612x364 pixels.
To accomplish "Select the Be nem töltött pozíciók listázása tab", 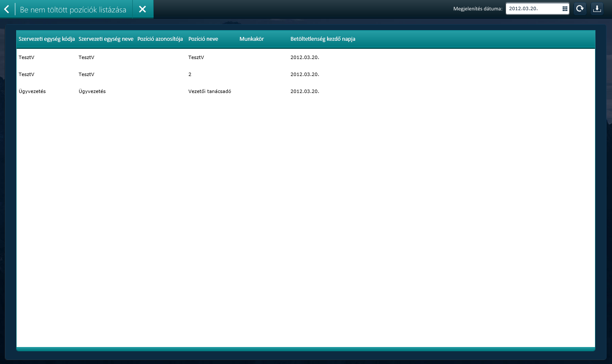I will click(x=73, y=10).
